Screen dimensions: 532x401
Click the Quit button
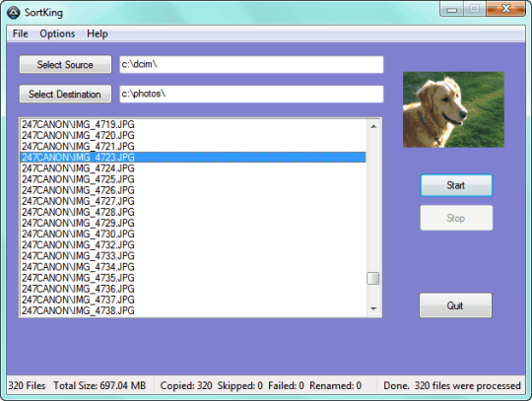click(456, 305)
